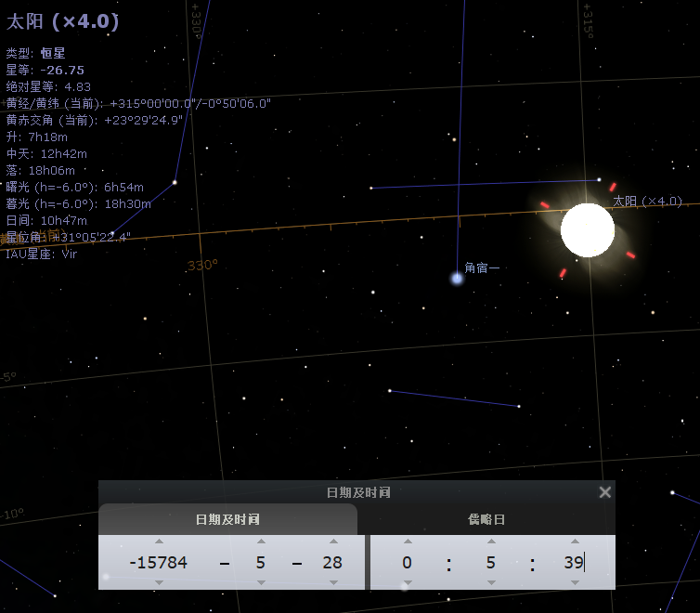Viewport: 700px width, 613px height.
Task: Click the 绝对星等: 4.83 info line
Action: click(48, 86)
